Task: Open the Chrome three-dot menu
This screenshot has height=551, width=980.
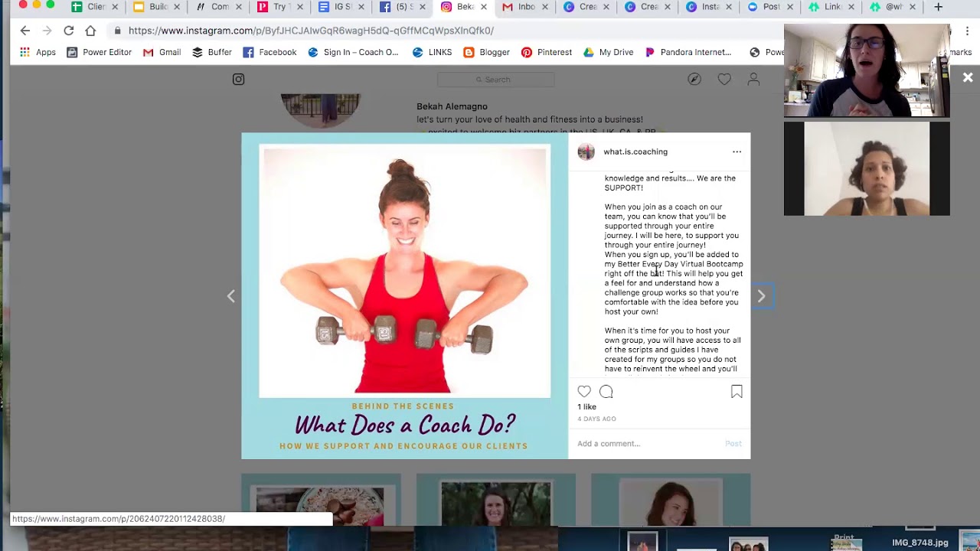Action: tap(967, 31)
